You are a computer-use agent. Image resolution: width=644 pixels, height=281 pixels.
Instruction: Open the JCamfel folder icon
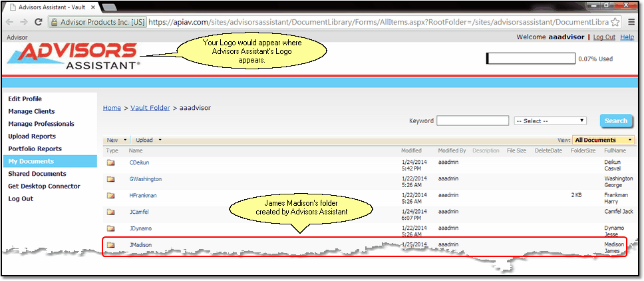[x=110, y=212]
